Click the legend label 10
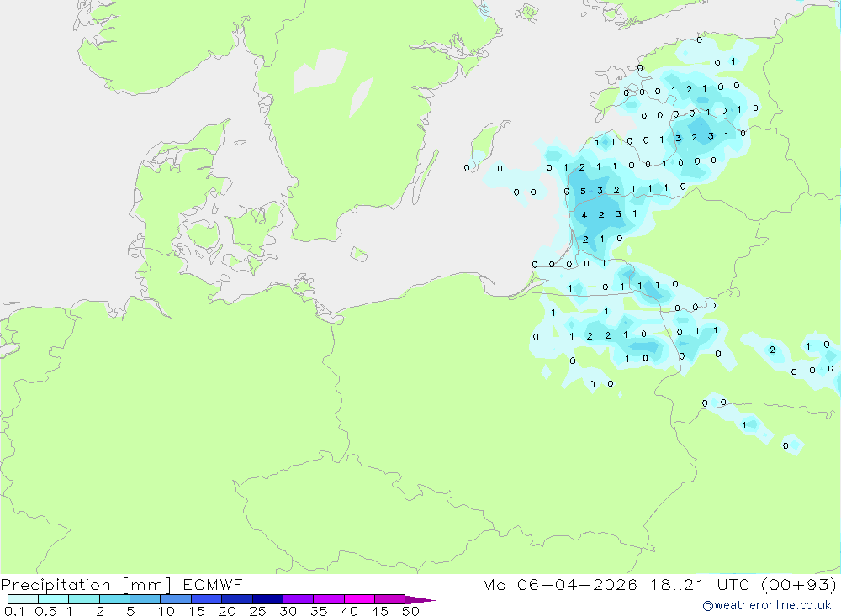841x616 pixels. pyautogui.click(x=167, y=611)
